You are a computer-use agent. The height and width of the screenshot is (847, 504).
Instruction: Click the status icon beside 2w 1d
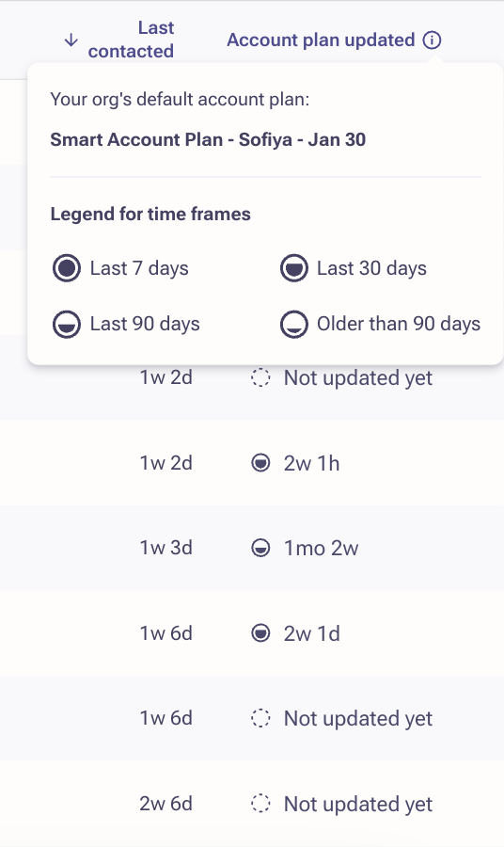point(260,633)
